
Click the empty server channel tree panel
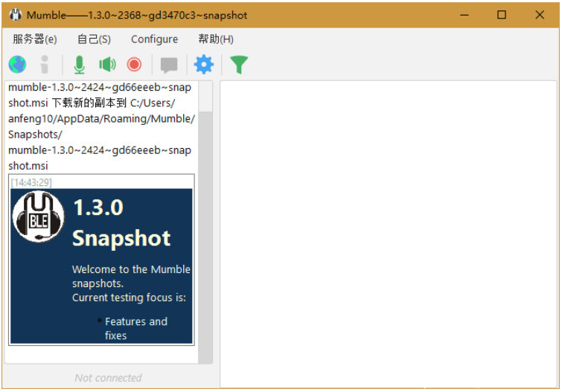click(x=388, y=234)
